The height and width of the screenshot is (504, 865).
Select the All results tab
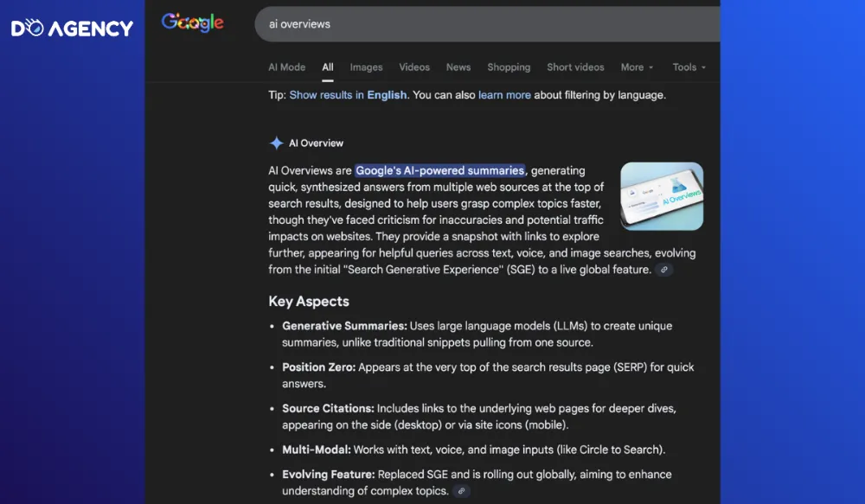[x=328, y=67]
